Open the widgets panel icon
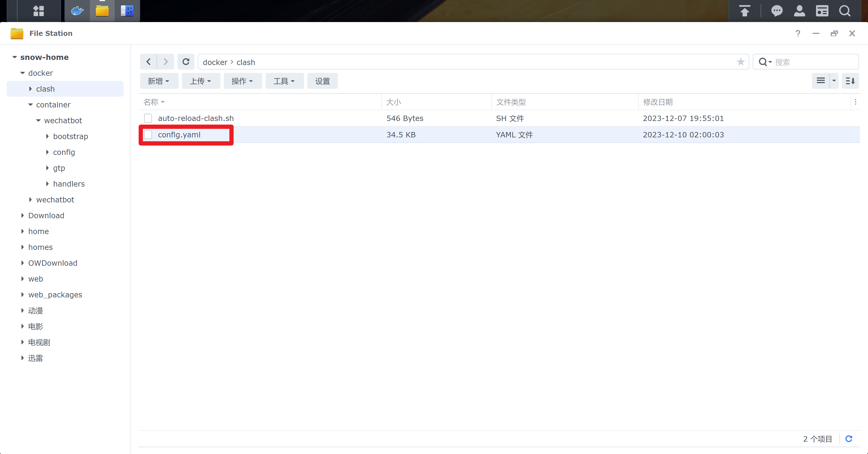 click(822, 11)
